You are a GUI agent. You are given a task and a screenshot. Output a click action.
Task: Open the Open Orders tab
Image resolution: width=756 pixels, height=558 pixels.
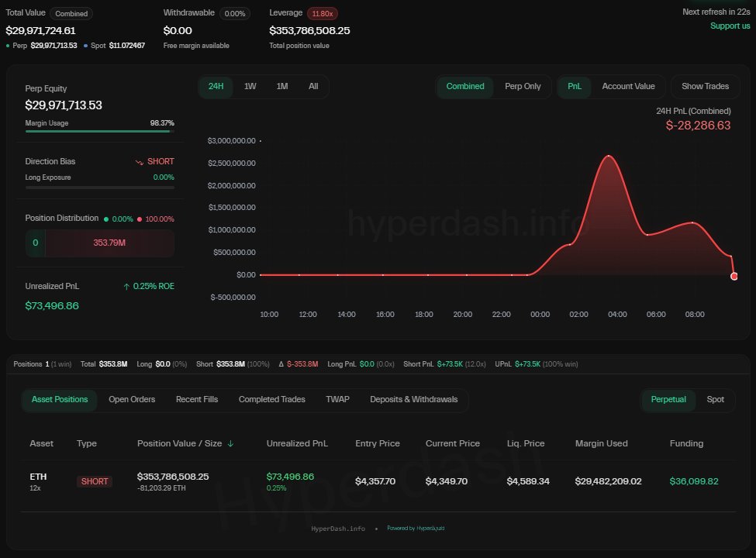[x=132, y=399]
